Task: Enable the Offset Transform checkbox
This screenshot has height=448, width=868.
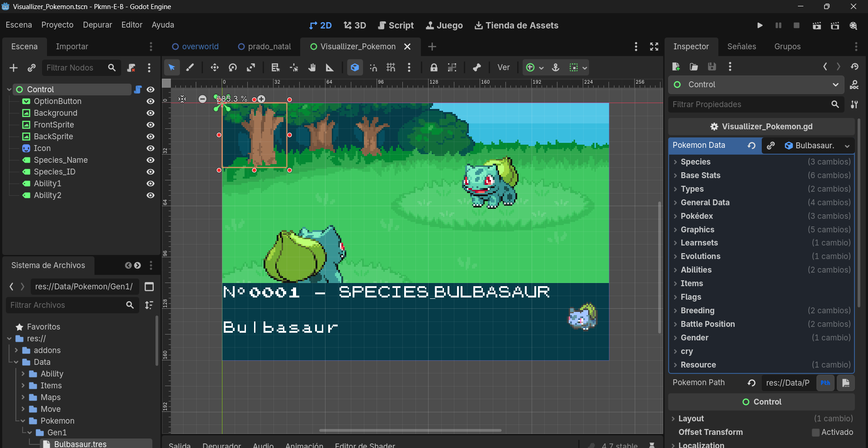Action: (816, 433)
